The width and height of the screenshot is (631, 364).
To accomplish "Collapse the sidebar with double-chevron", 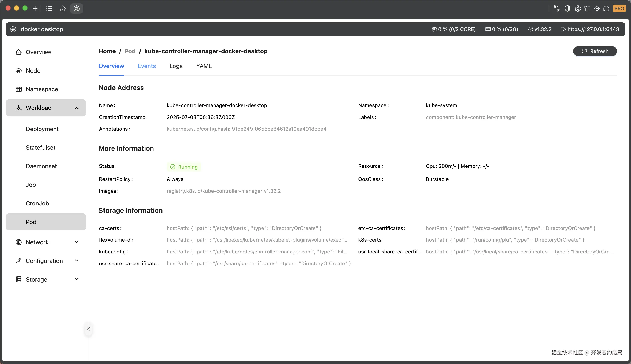I will [x=88, y=329].
